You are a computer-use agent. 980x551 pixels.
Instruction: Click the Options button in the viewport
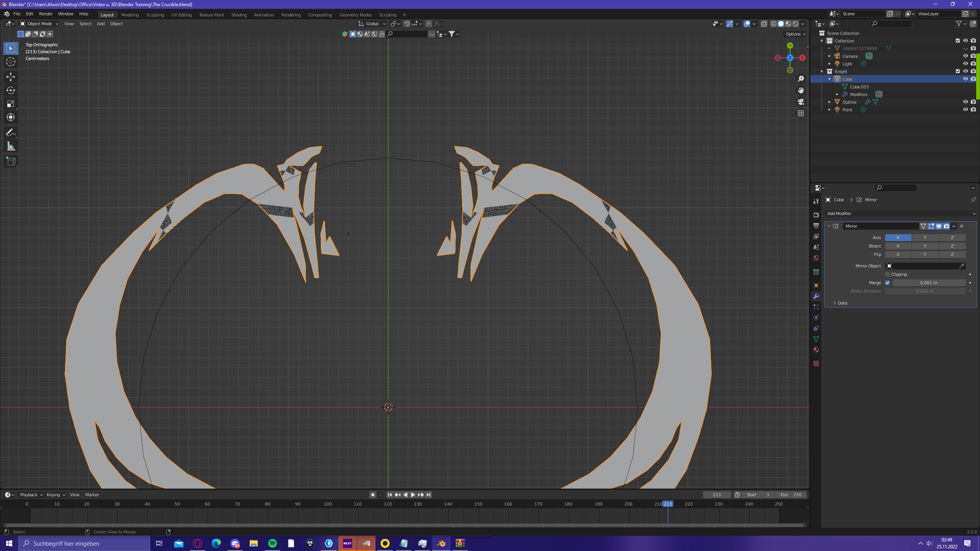pyautogui.click(x=795, y=34)
